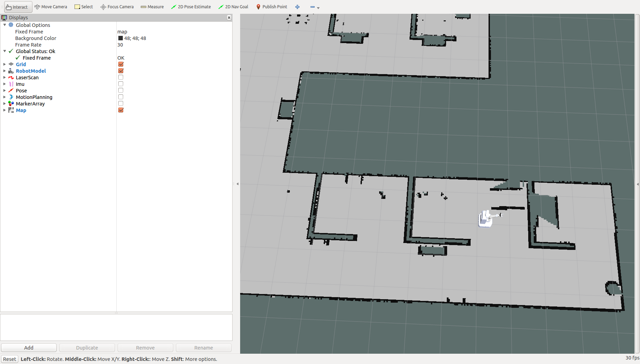Image resolution: width=640 pixels, height=364 pixels.
Task: Click the blue minus remove-tool icon
Action: 313,7
